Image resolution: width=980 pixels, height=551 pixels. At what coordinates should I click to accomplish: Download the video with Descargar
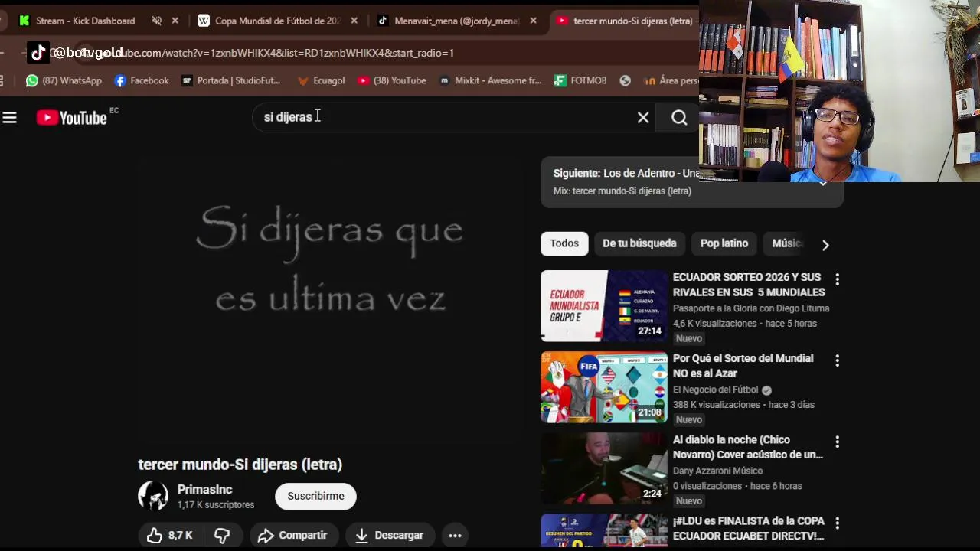coord(390,536)
